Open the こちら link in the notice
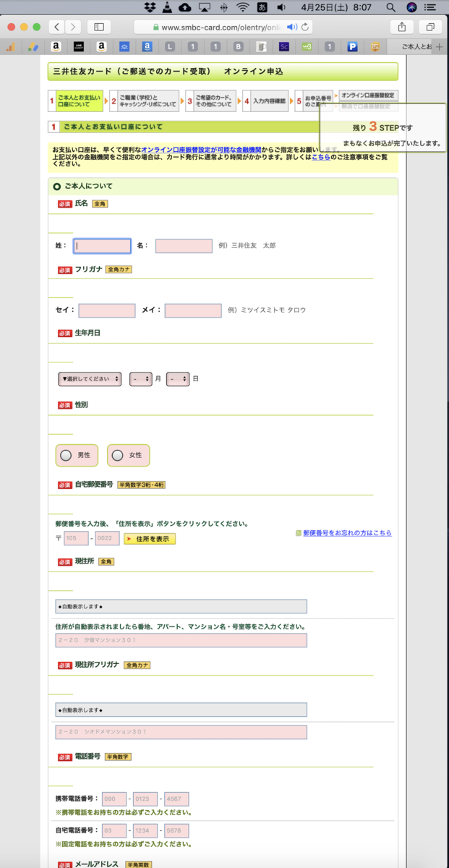The height and width of the screenshot is (868, 449). tap(321, 156)
